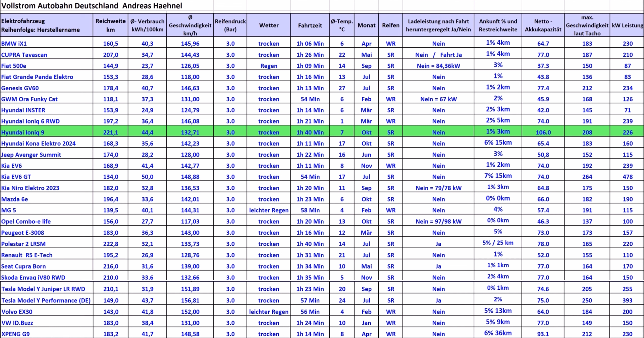This screenshot has width=644, height=338.
Task: Select the "Nein = 67 kW" cell
Action: tap(438, 99)
